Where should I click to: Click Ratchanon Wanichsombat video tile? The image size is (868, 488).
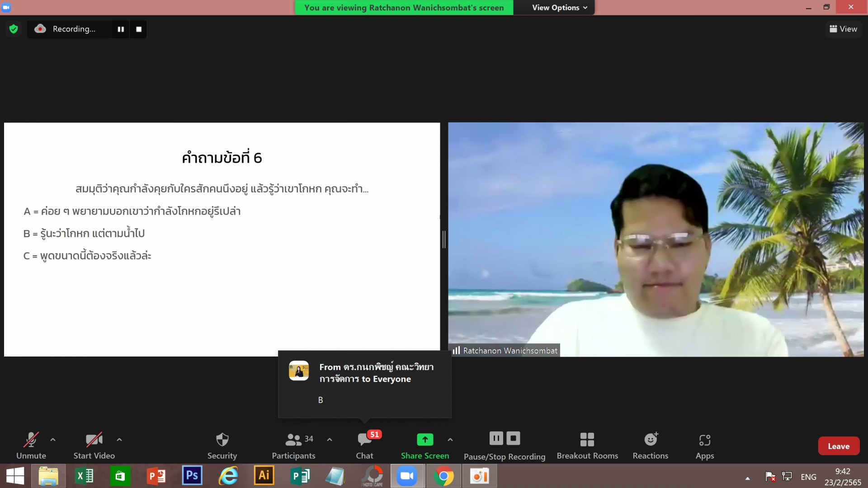pos(656,239)
